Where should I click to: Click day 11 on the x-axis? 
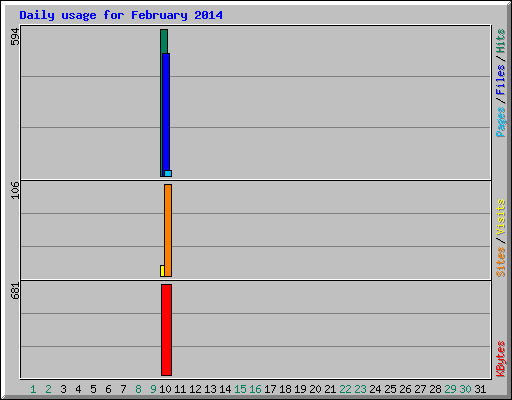(x=180, y=389)
